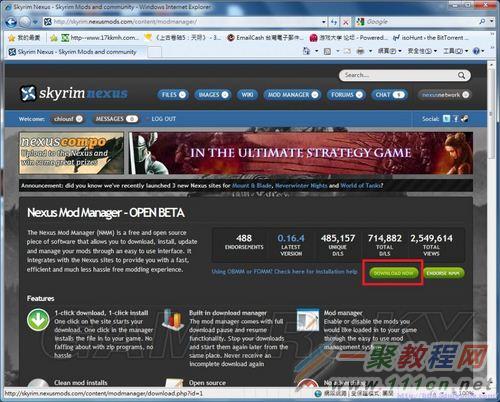Viewport: 500px width, 402px height.
Task: Click the site search magnifier icon
Action: pos(461,75)
